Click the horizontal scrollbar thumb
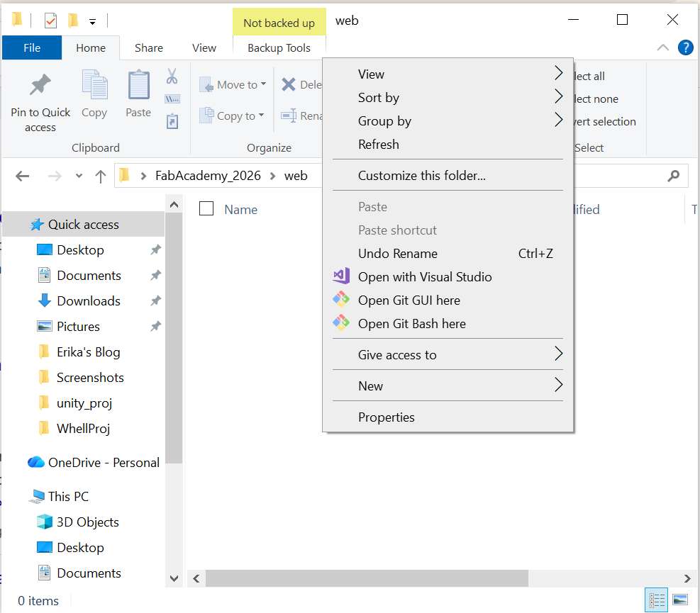The image size is (700, 613). point(367,578)
